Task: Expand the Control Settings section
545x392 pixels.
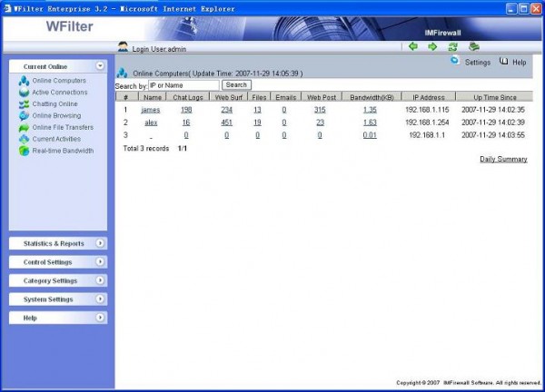Action: click(99, 262)
